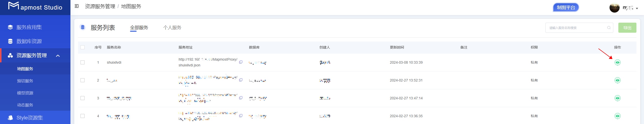Collapse the sidebar with the hamburger icon
Viewport: 644px width, 124px height.
tap(77, 6)
